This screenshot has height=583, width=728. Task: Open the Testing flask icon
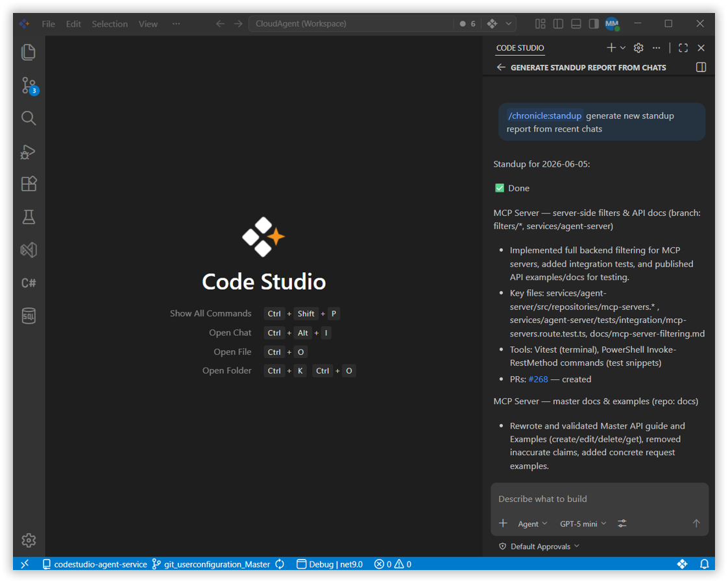click(29, 217)
